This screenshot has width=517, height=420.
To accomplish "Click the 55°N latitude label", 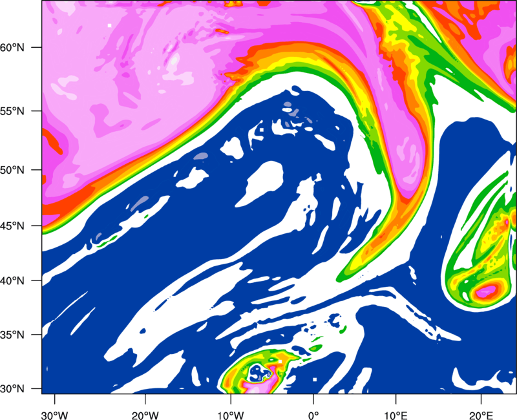I will coord(12,111).
